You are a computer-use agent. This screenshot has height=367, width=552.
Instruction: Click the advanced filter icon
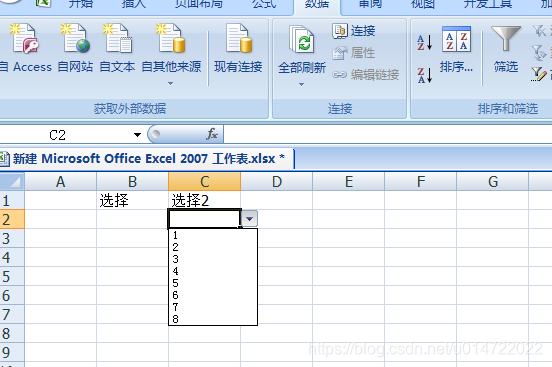(x=539, y=74)
